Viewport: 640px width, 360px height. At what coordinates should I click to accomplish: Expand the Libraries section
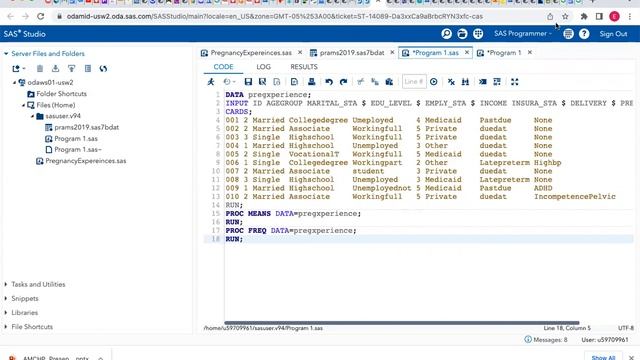coord(6,312)
